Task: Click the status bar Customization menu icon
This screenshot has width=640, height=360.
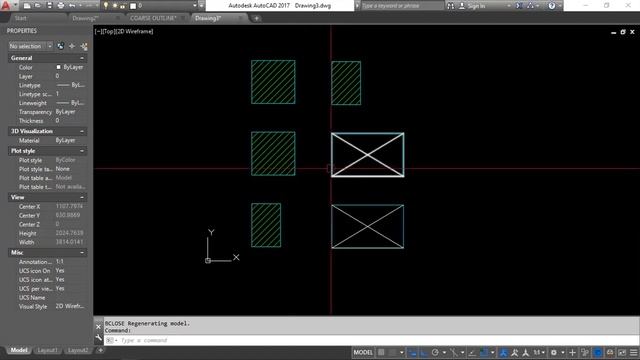Action: [x=634, y=352]
